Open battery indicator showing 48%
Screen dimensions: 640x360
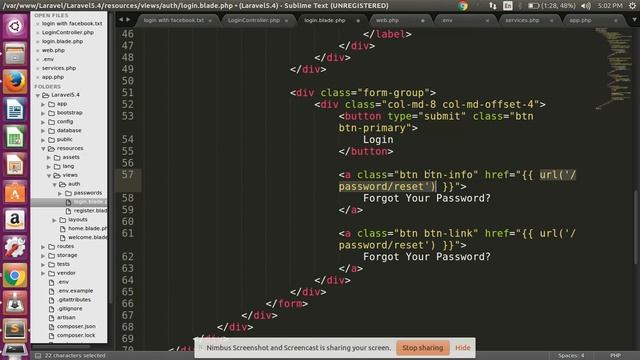click(551, 6)
